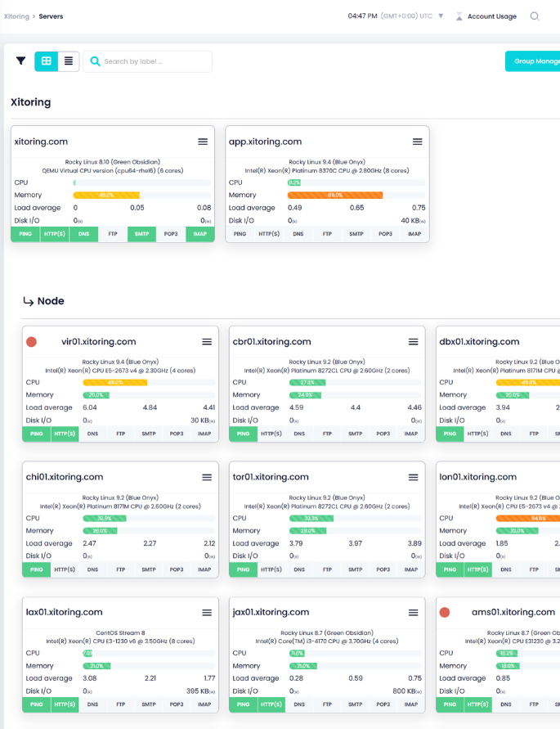Open app.xitoring.com card hamburger menu
This screenshot has height=729, width=560.
(x=417, y=142)
